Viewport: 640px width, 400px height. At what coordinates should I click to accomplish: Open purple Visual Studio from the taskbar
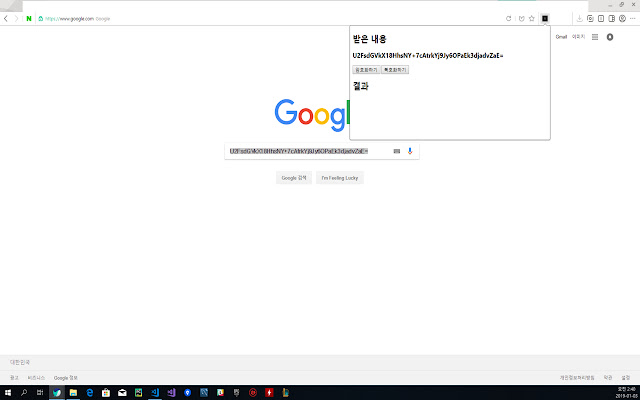pos(171,393)
